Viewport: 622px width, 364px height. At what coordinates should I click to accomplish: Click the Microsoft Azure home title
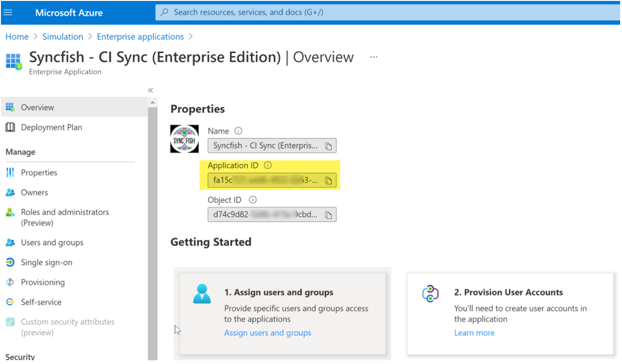69,13
